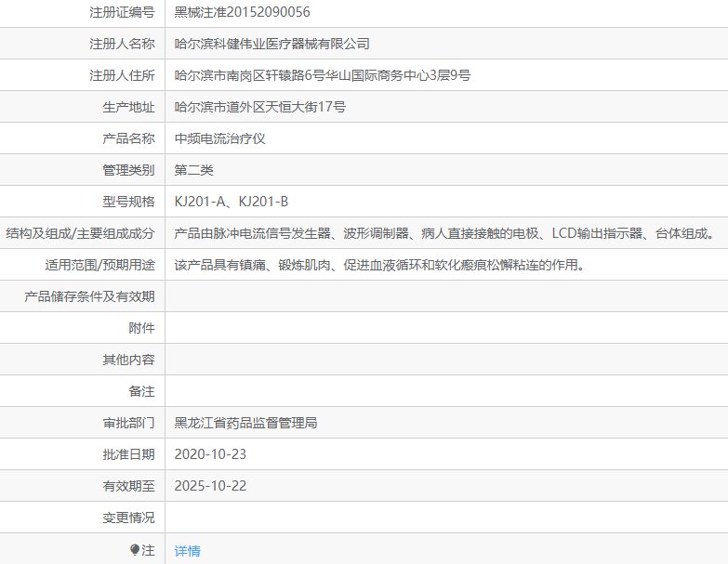Click the 结构及组成/主要组成成分 label
The width and height of the screenshot is (728, 564).
coord(80,233)
